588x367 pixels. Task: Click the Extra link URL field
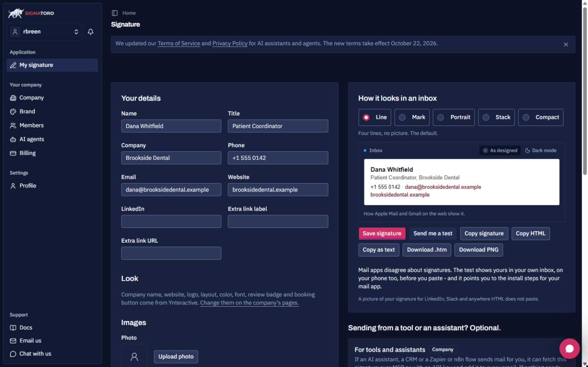coord(171,253)
